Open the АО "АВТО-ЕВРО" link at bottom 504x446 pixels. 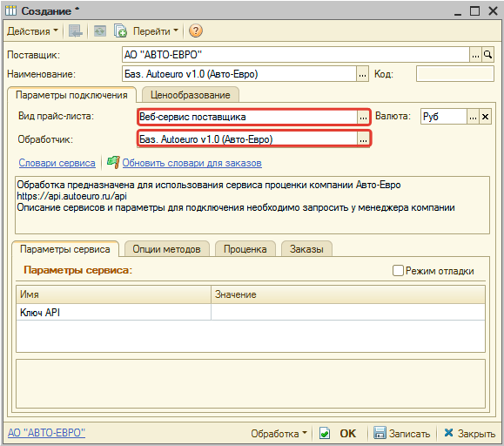click(46, 433)
